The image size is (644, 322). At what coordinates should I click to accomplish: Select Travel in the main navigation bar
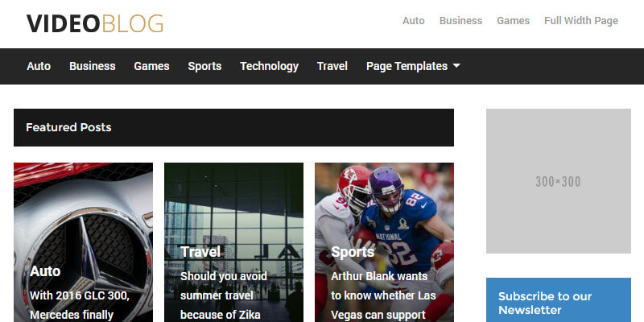click(x=332, y=66)
